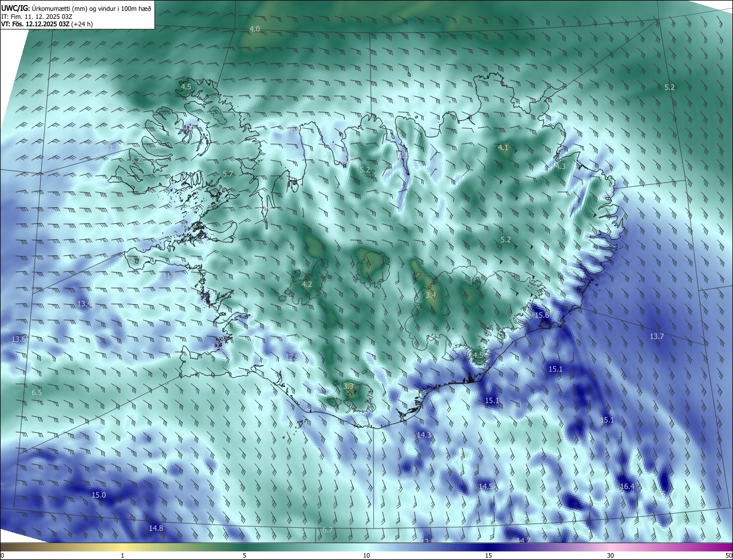
Task: Click the 14.8 value label
Action: tap(156, 528)
